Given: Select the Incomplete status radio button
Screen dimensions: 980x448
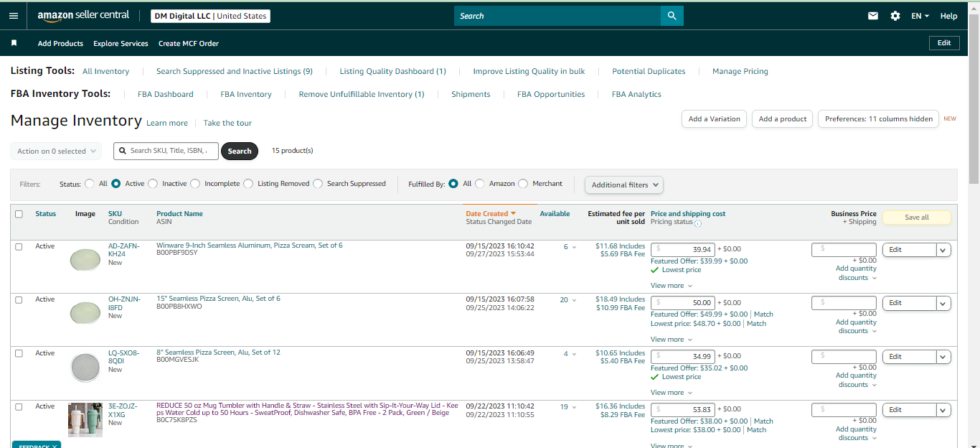Looking at the screenshot, I should pyautogui.click(x=195, y=184).
